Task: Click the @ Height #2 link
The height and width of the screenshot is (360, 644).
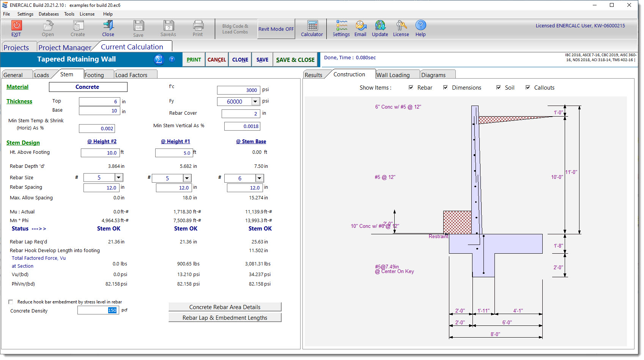Action: pyautogui.click(x=102, y=141)
